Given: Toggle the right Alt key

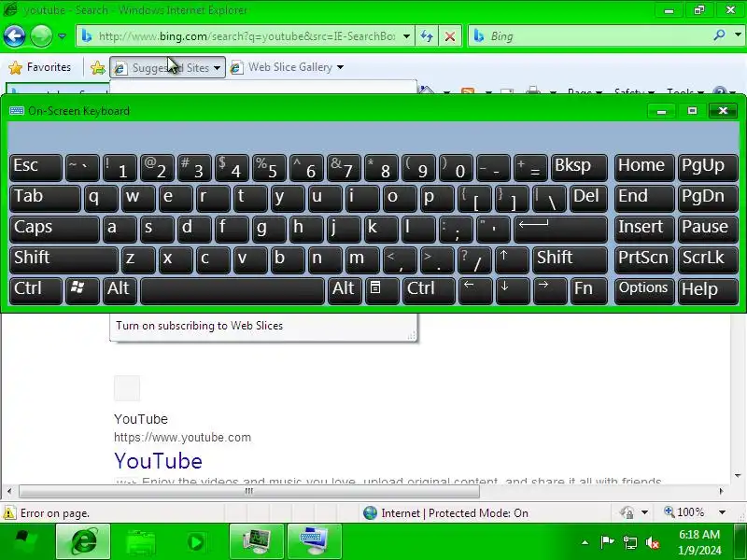Looking at the screenshot, I should (345, 291).
